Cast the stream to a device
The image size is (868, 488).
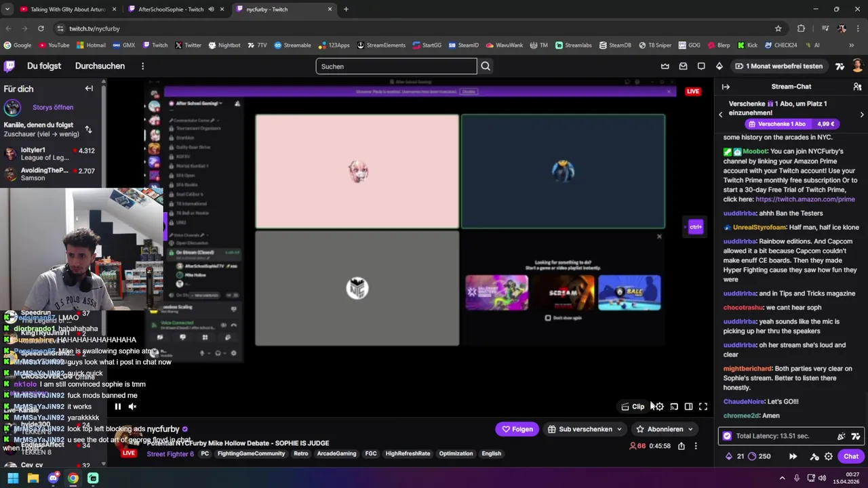(674, 407)
